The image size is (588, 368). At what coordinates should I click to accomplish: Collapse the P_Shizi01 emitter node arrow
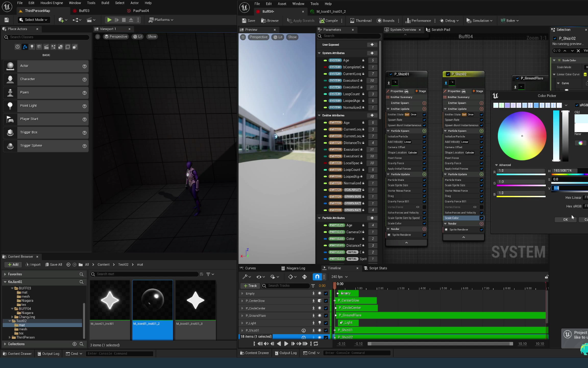406,243
